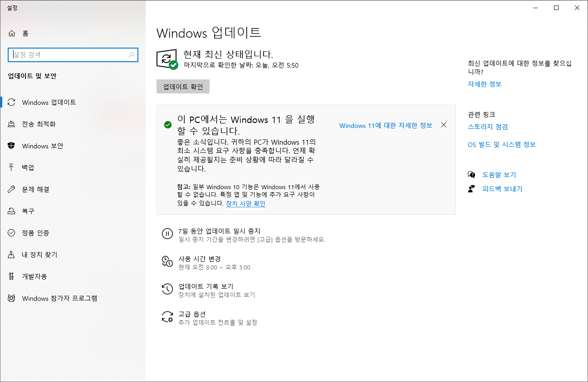Click the 도움말 보기 link text
The height and width of the screenshot is (382, 588).
499,175
